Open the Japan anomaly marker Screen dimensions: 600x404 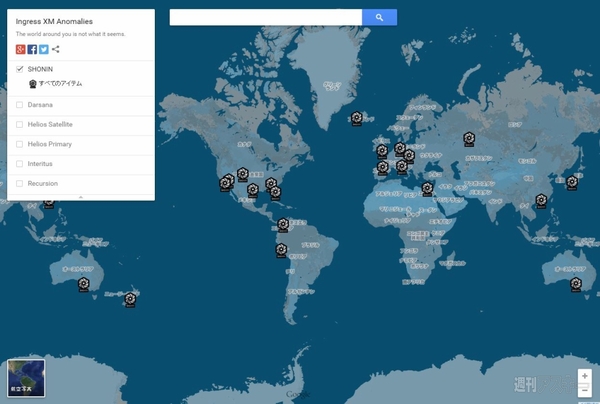point(572,182)
